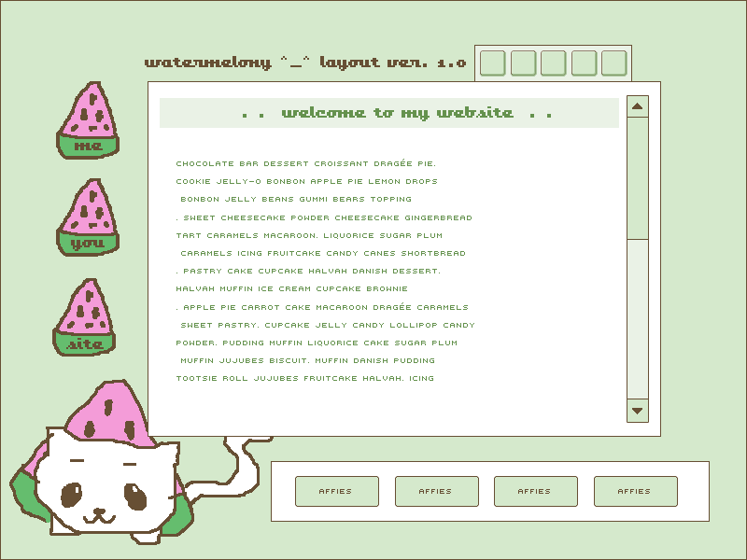Click the scrollbar track below the thumb
The image size is (747, 560).
[638, 317]
